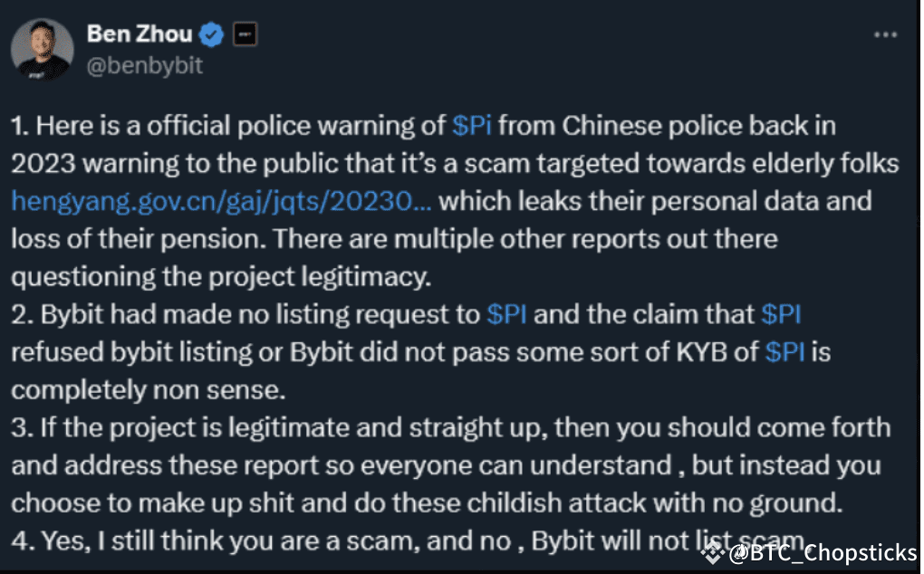
Task: Open the hengyang.gov.cn police warning link
Action: [221, 201]
